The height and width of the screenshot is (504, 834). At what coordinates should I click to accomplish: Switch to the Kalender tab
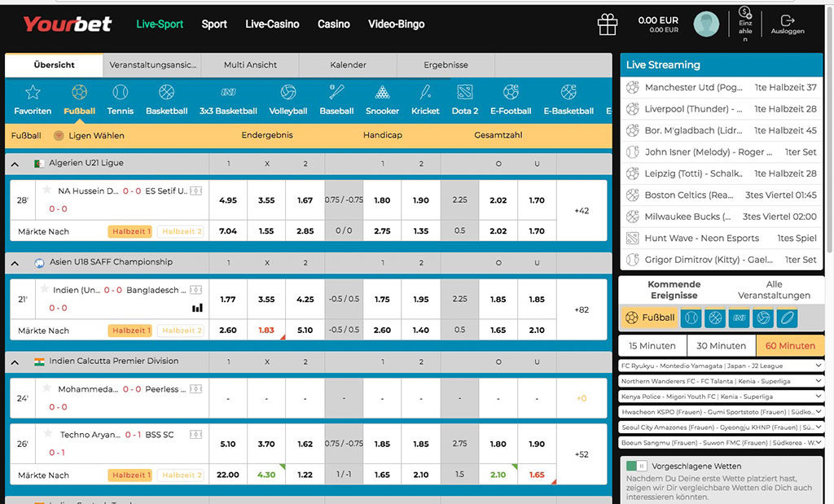tap(348, 65)
